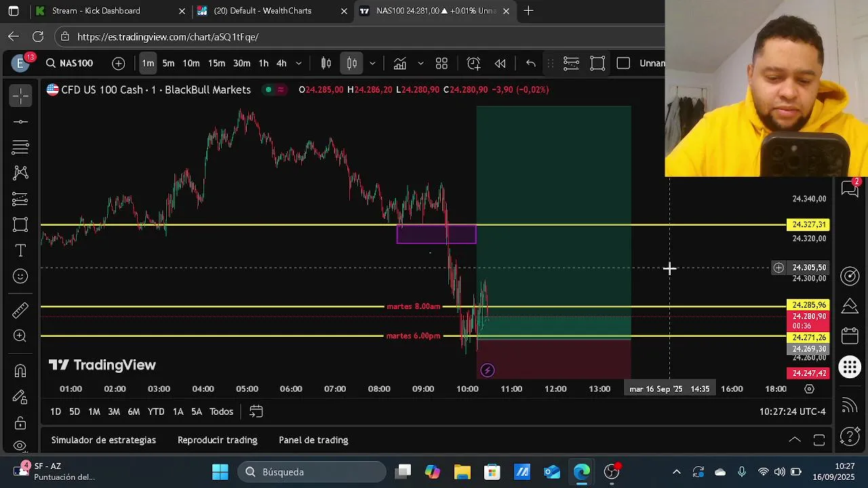Toggle stay in drawing mode
The width and height of the screenshot is (868, 488).
pyautogui.click(x=20, y=396)
